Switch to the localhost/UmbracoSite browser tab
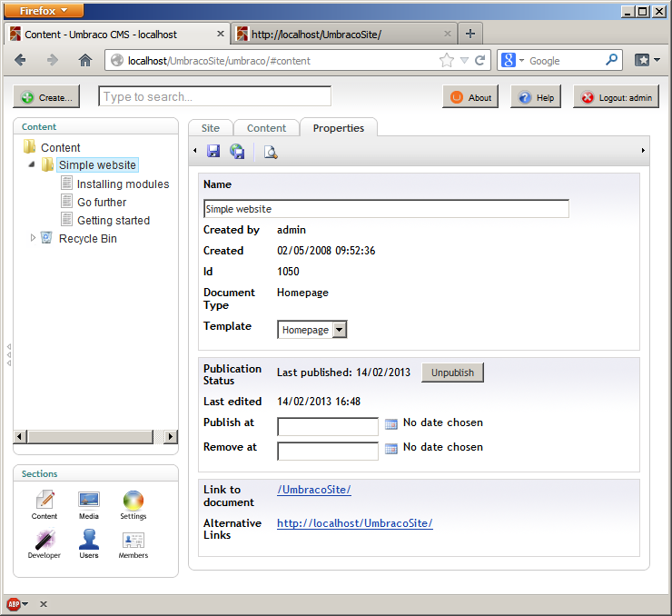Screen dimensions: 672x616 pyautogui.click(x=343, y=34)
